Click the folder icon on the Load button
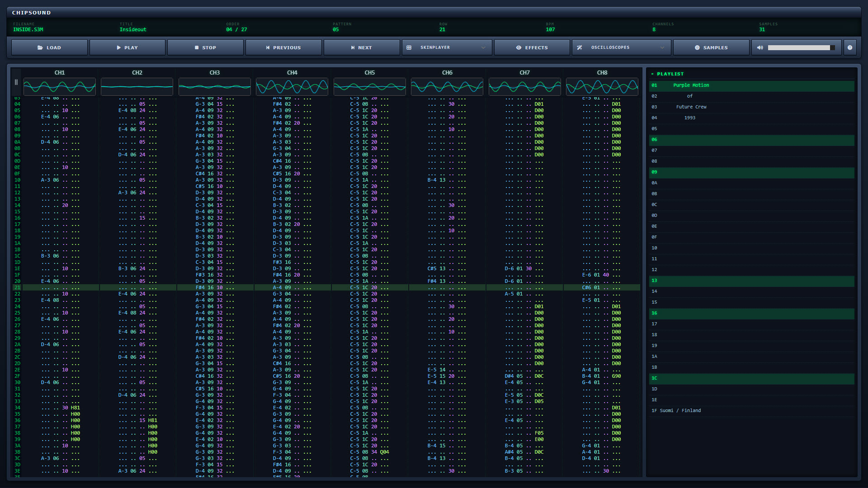Image resolution: width=868 pixels, height=488 pixels. pyautogui.click(x=40, y=47)
